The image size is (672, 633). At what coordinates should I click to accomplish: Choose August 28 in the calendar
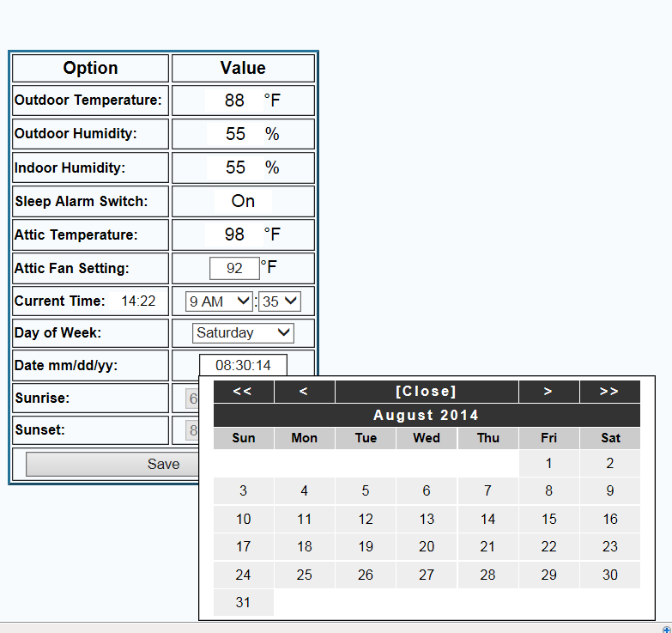pos(487,575)
